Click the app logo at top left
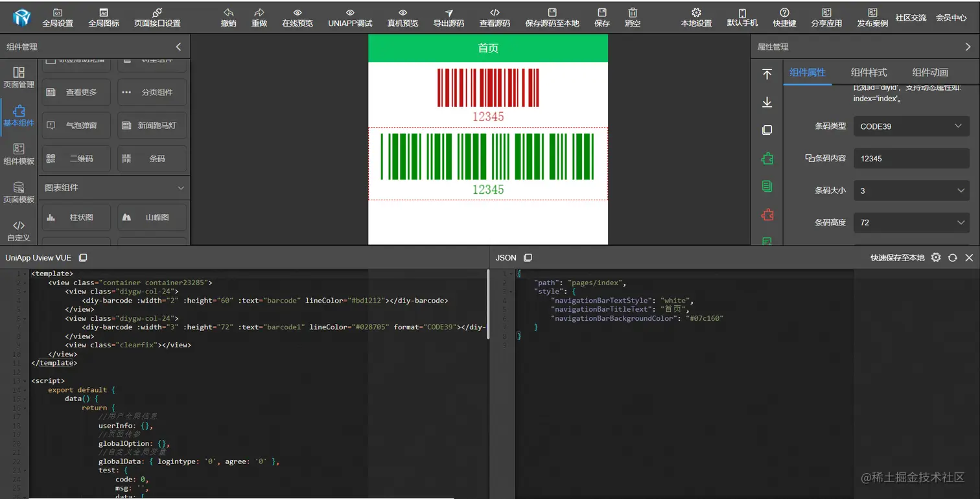Viewport: 980px width, 499px height. click(21, 17)
